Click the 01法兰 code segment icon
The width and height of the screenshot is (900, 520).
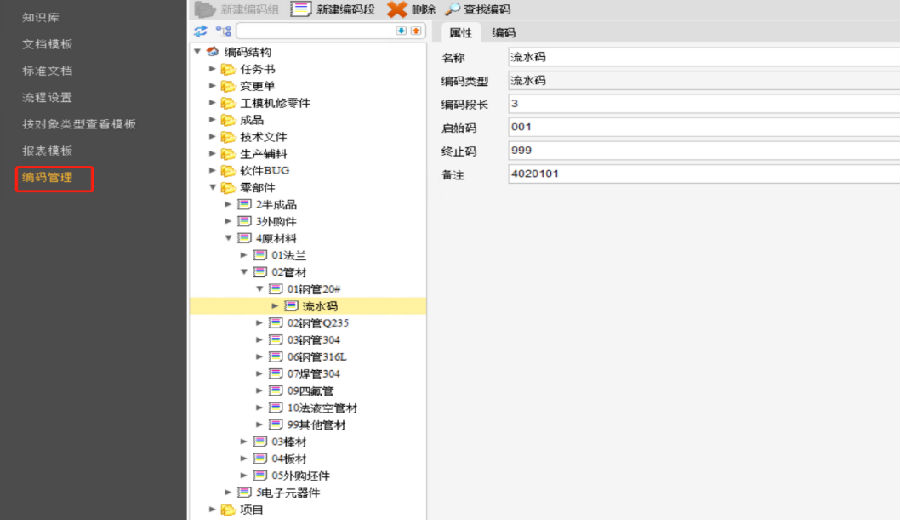260,255
